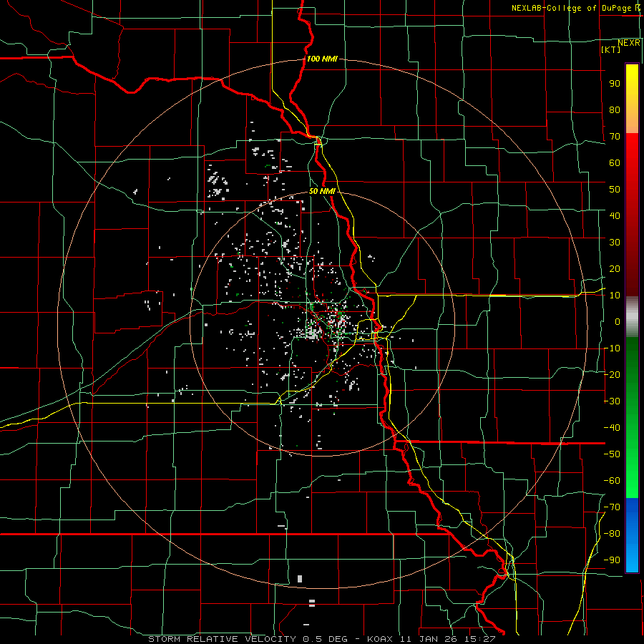Select the -90 value on velocity scale
Viewport: 644px width, 644px height.
612,560
